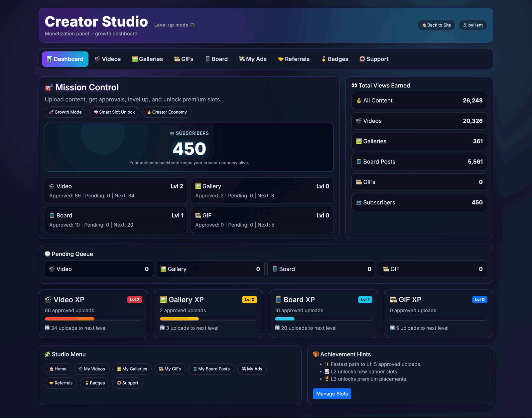
Task: Click the puzzle icon beside Studio Menu
Action: (x=48, y=354)
